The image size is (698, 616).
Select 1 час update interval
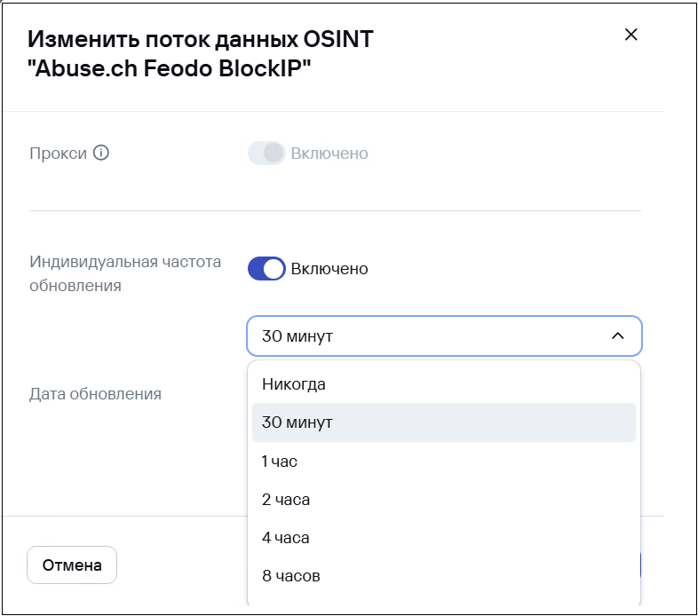(444, 461)
